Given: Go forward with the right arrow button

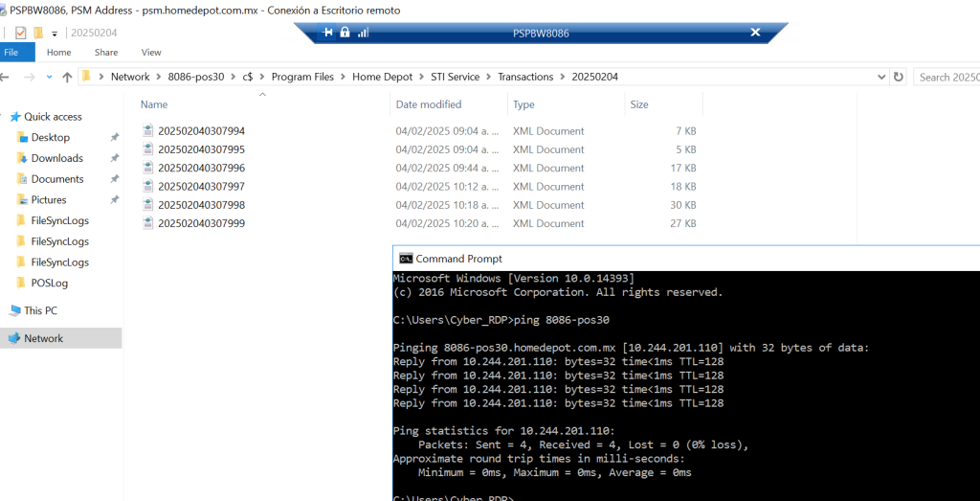Looking at the screenshot, I should click(29, 77).
